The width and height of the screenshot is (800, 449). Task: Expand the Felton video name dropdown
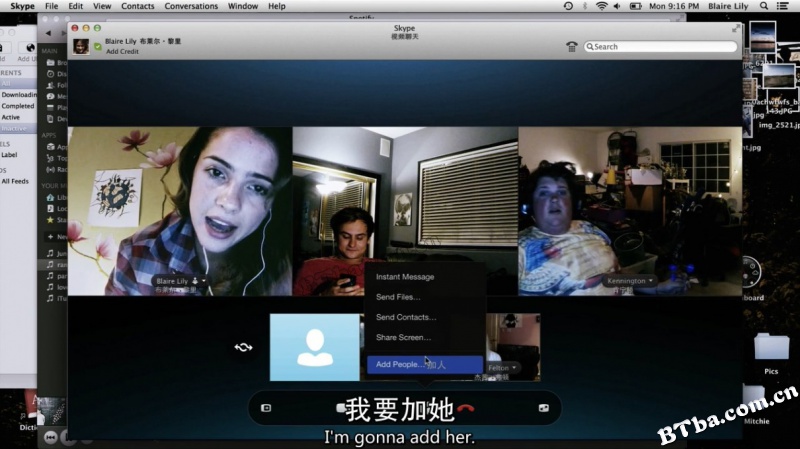[514, 367]
